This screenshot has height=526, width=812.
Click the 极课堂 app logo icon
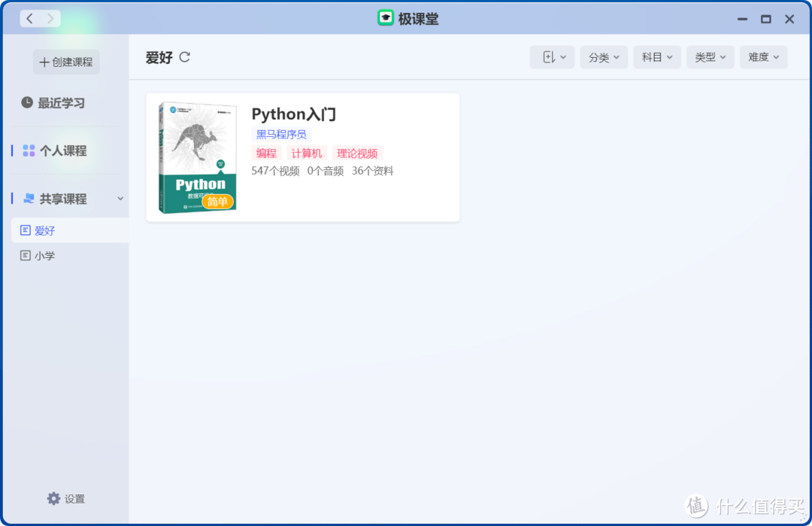pyautogui.click(x=385, y=18)
